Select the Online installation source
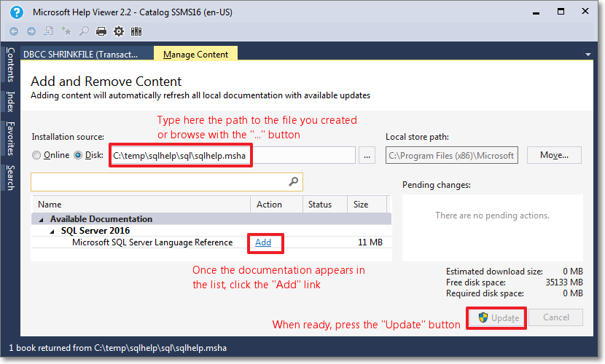The width and height of the screenshot is (605, 364). 36,155
